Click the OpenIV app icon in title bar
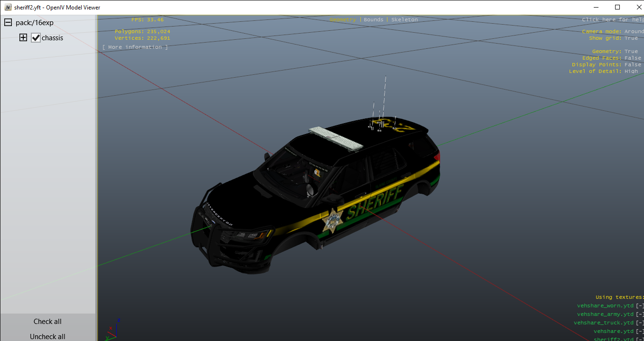 [x=8, y=7]
